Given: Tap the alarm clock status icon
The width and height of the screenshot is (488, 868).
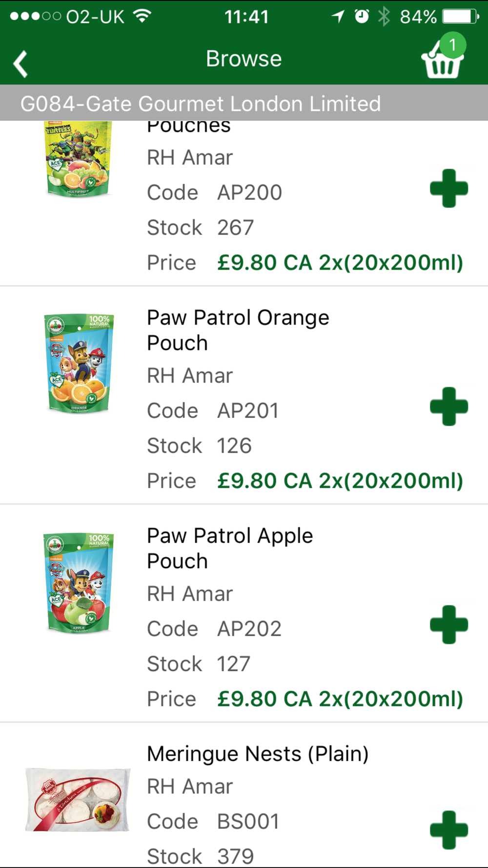Looking at the screenshot, I should [x=362, y=17].
